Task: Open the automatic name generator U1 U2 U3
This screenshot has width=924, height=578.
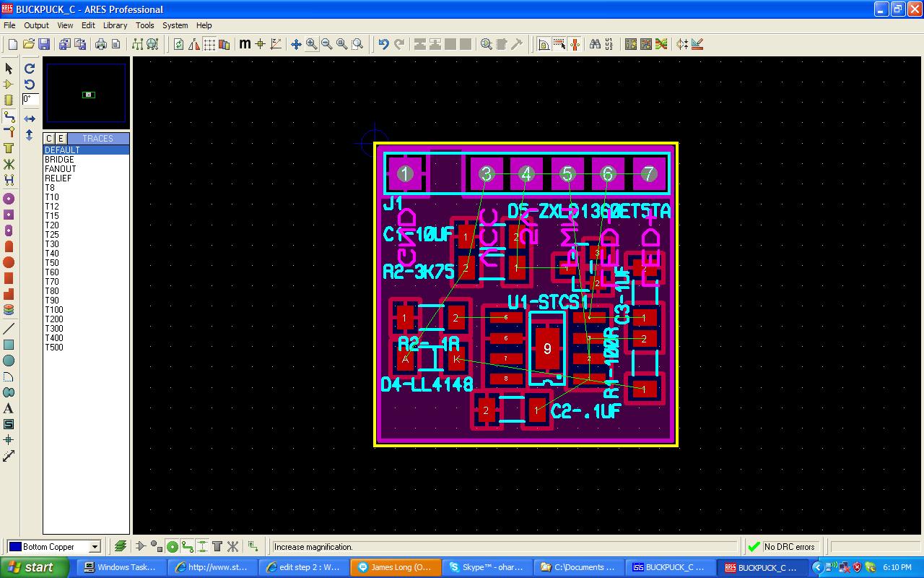Action: [609, 44]
